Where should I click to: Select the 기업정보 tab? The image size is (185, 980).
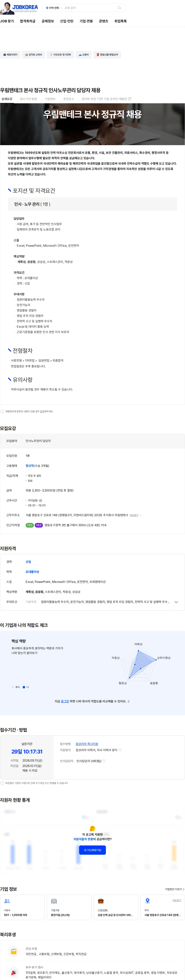[50, 99]
